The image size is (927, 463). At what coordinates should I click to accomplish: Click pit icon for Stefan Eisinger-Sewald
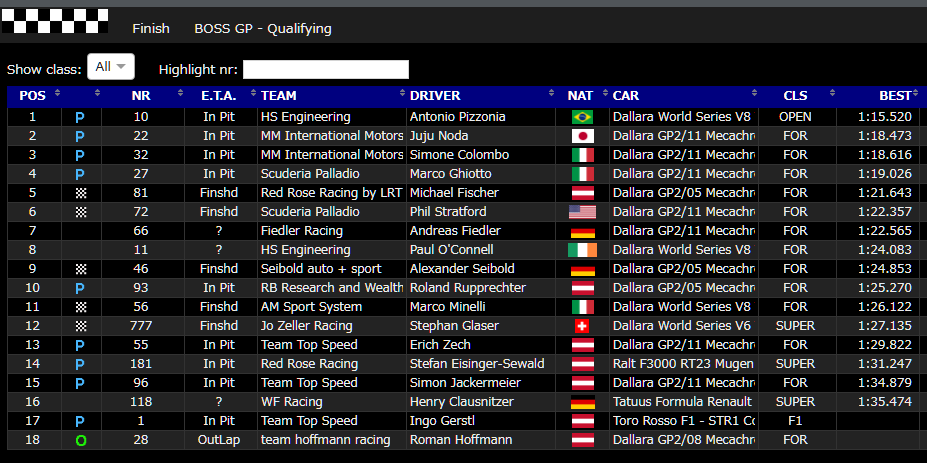click(x=80, y=364)
